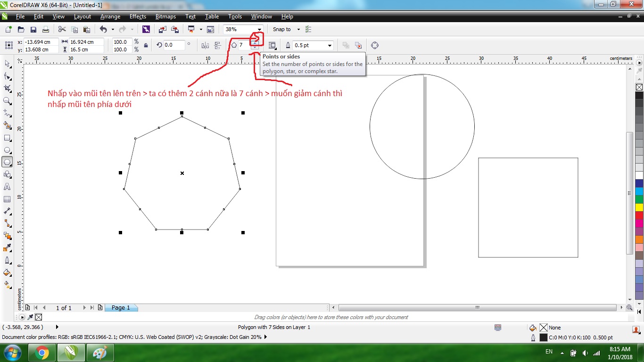Open the zoom level dropdown showing 38%

pos(258,29)
